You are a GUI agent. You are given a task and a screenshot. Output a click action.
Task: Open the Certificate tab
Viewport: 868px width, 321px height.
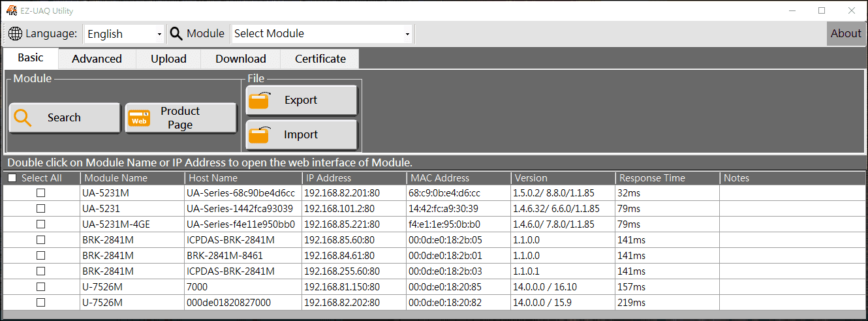point(320,59)
